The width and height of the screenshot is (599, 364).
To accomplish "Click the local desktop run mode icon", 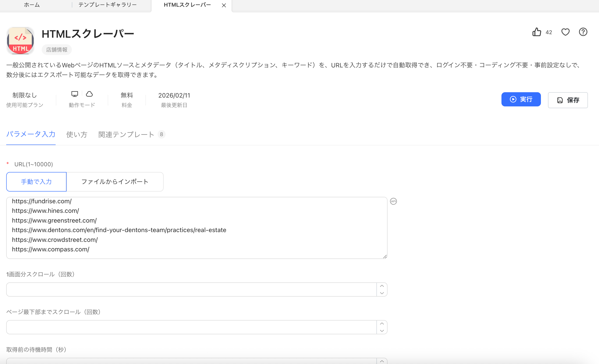I will point(75,94).
